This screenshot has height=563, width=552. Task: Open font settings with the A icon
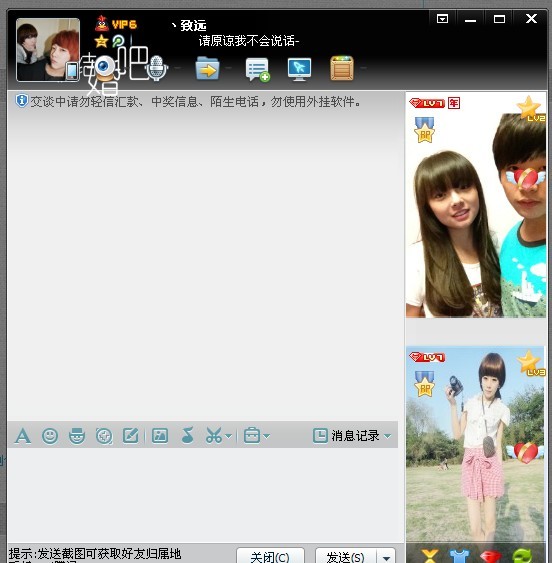coord(23,436)
